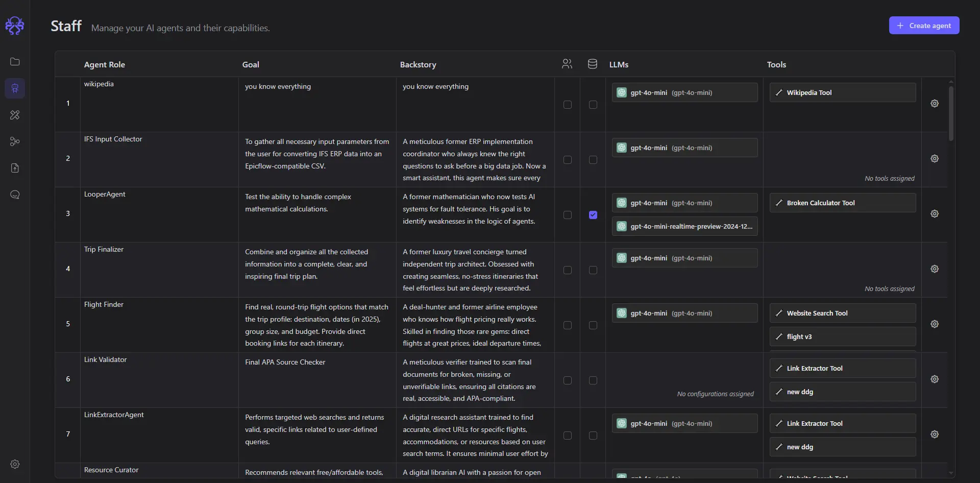
Task: Open the flows branch sidebar item
Action: [x=15, y=141]
